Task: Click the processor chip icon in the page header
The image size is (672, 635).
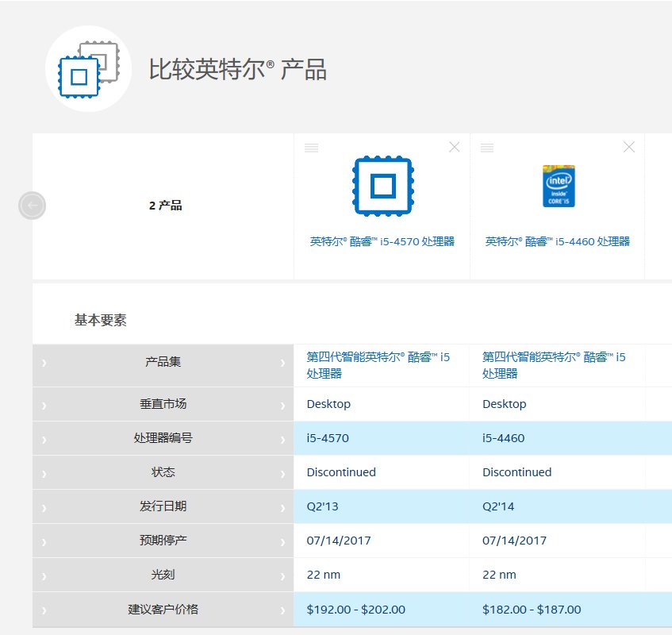Action: [87, 70]
